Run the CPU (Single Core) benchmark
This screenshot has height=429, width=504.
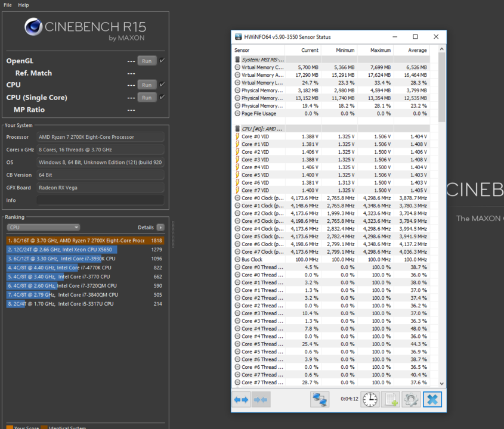tap(147, 98)
